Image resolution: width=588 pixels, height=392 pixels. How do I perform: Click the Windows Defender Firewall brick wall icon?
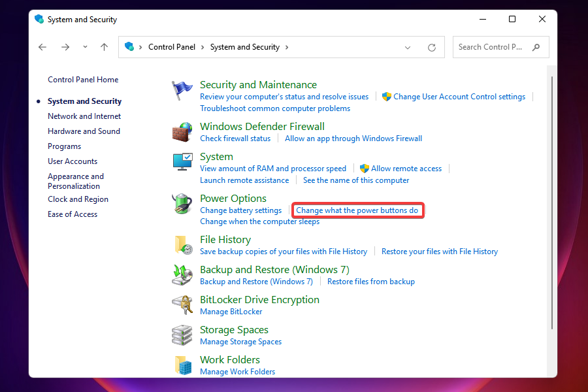click(x=182, y=132)
